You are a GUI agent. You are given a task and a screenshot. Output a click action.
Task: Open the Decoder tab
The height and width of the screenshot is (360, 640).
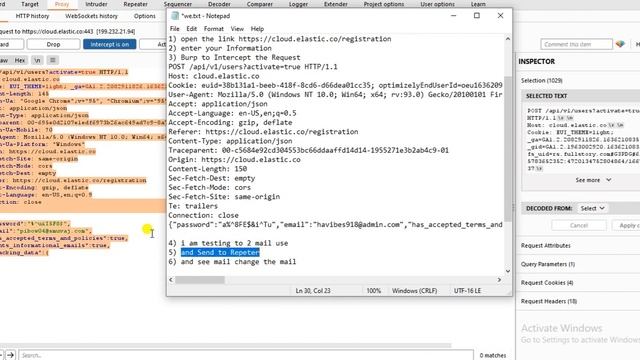[x=219, y=4]
